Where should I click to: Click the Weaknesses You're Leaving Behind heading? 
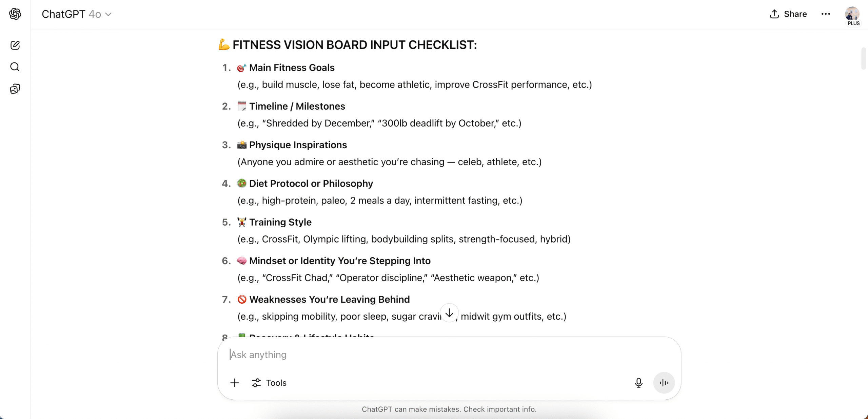coord(329,300)
